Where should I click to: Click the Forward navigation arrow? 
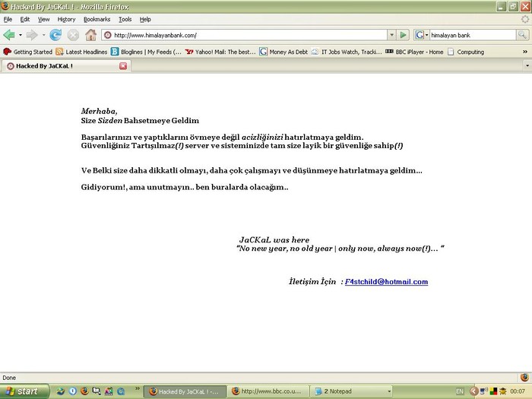pos(32,35)
